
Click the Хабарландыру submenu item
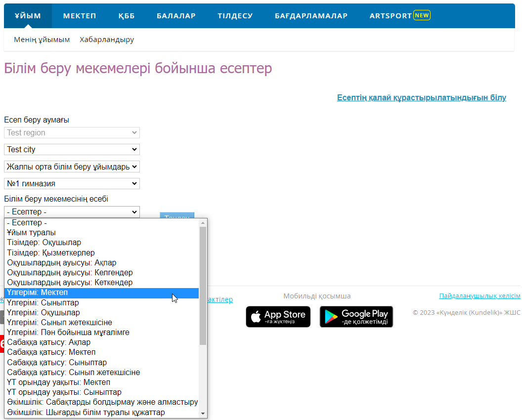[x=107, y=40]
